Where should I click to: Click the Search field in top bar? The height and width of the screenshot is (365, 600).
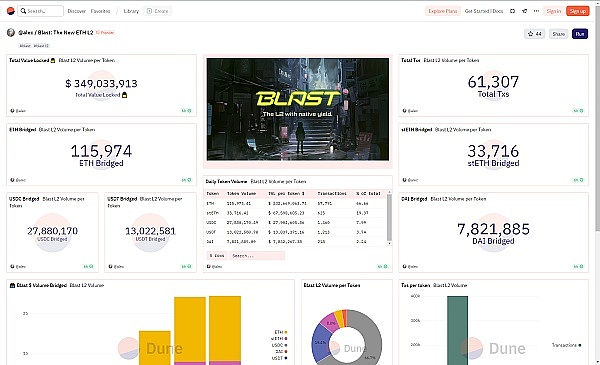click(40, 11)
